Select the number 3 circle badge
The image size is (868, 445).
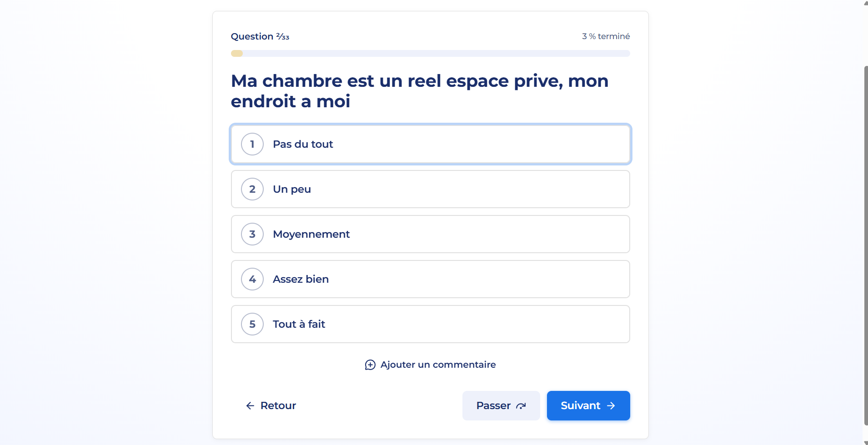click(x=252, y=234)
